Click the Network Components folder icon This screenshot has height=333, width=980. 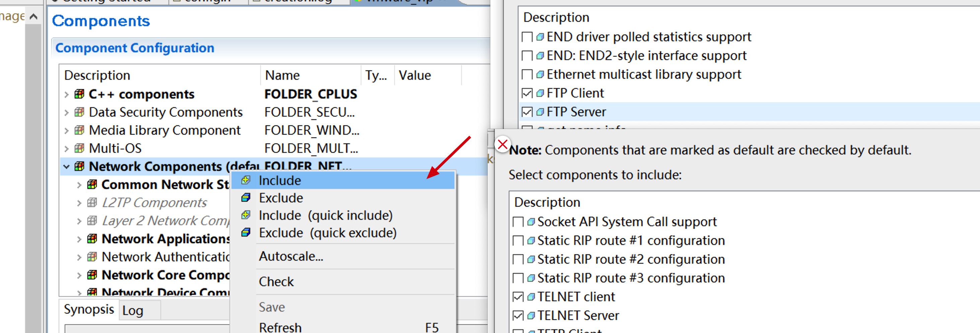point(79,166)
